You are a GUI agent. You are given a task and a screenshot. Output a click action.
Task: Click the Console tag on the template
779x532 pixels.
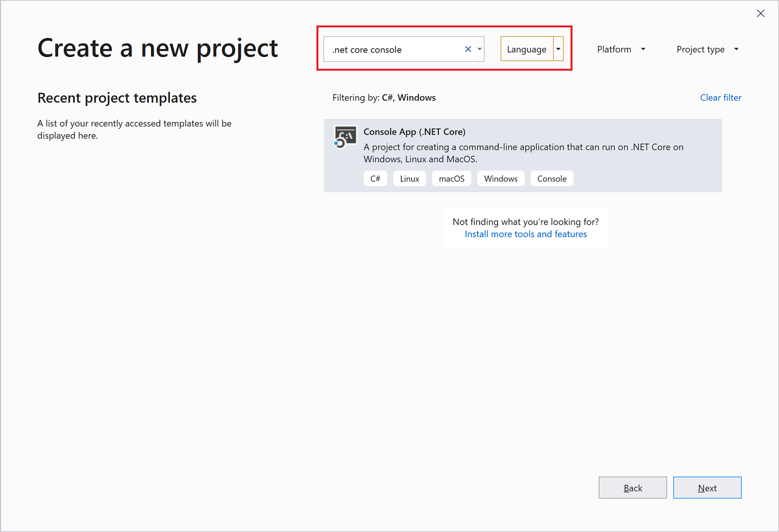[x=551, y=178]
